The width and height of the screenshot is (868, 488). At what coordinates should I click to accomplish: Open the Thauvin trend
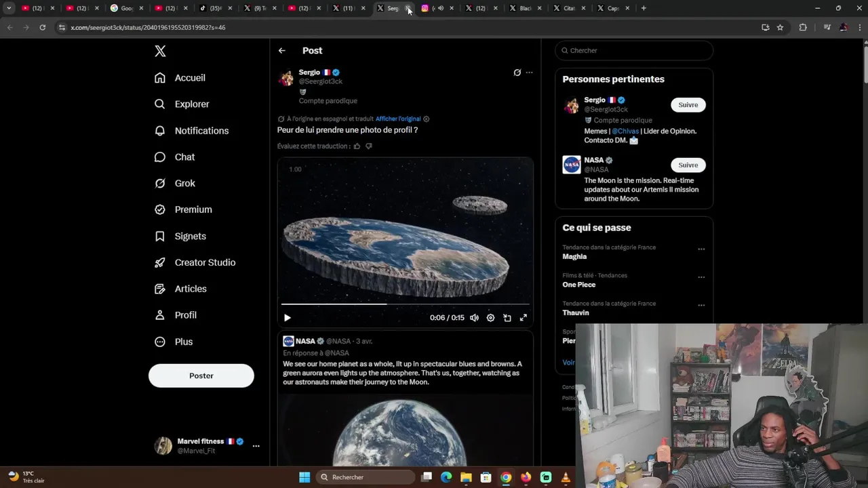(576, 313)
